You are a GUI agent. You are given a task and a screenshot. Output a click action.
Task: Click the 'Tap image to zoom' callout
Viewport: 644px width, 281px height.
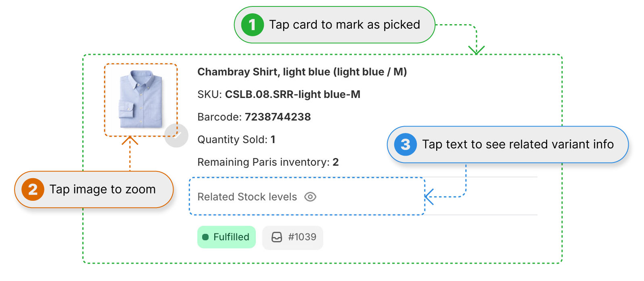102,189
